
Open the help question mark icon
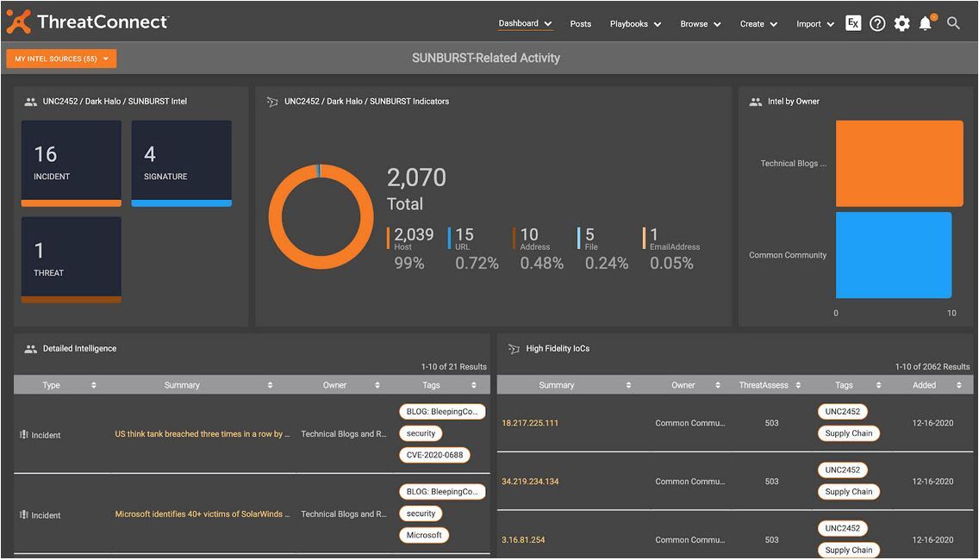pos(877,23)
